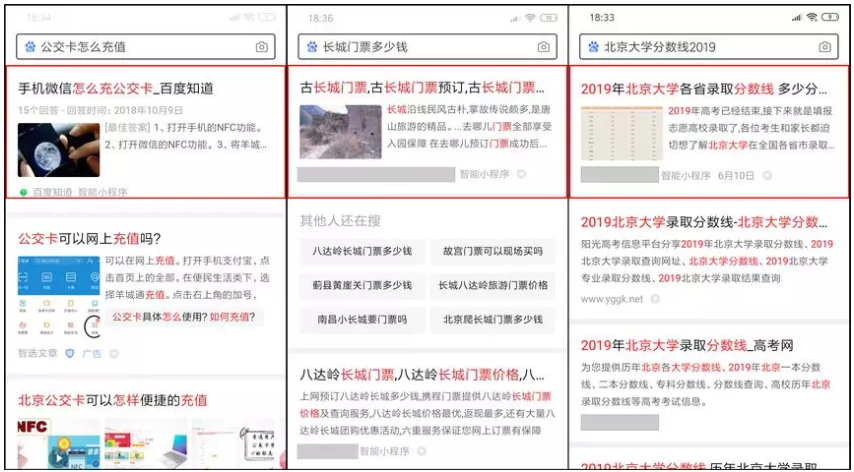Tap suggestion 八达岭长城门票多少钱
Image resolution: width=854 pixels, height=472 pixels.
pyautogui.click(x=362, y=252)
